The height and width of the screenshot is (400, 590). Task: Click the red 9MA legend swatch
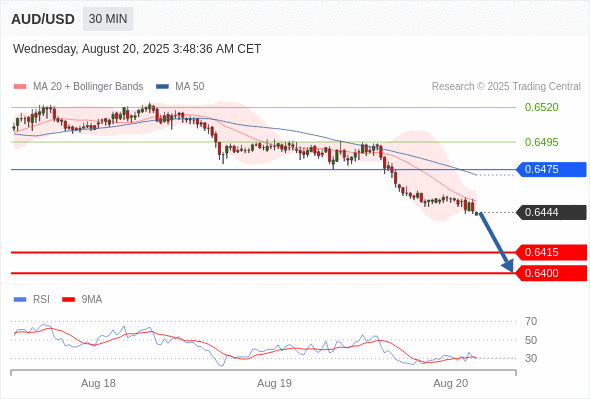click(68, 300)
